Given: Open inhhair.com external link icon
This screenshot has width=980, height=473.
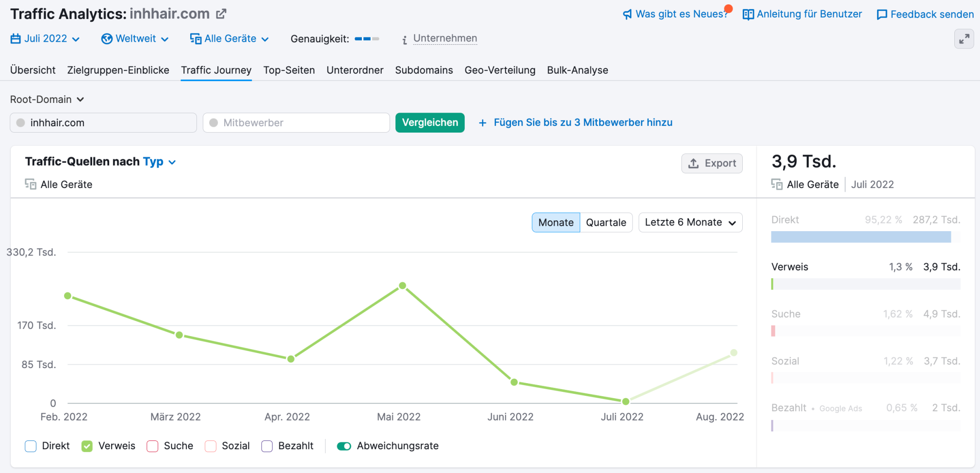Looking at the screenshot, I should click(221, 14).
